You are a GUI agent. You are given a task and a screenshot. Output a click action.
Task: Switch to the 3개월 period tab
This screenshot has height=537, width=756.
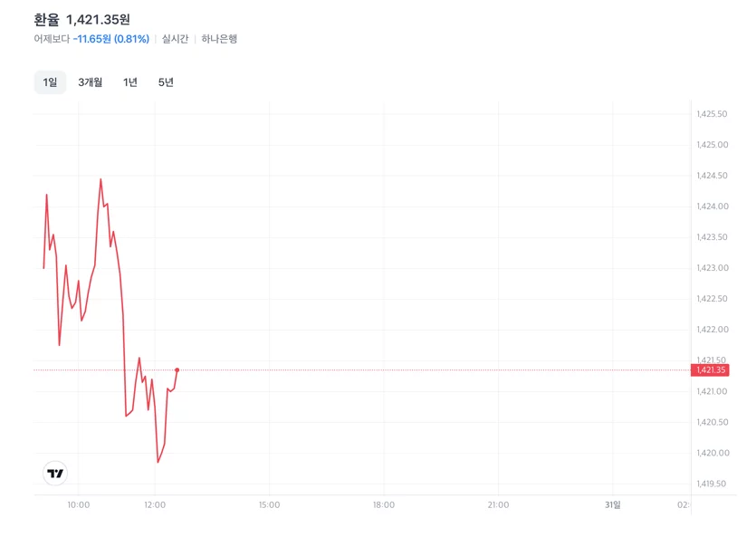coord(91,82)
